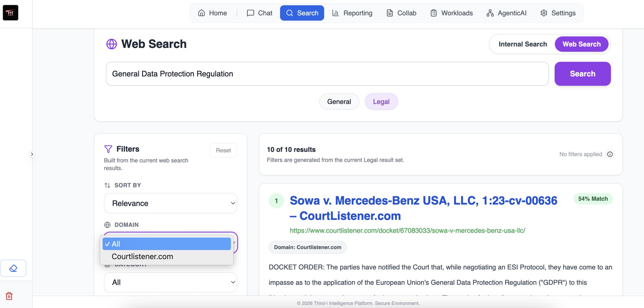644x308 pixels.
Task: Click the red trash icon in the sidebar
Action: coord(9,296)
